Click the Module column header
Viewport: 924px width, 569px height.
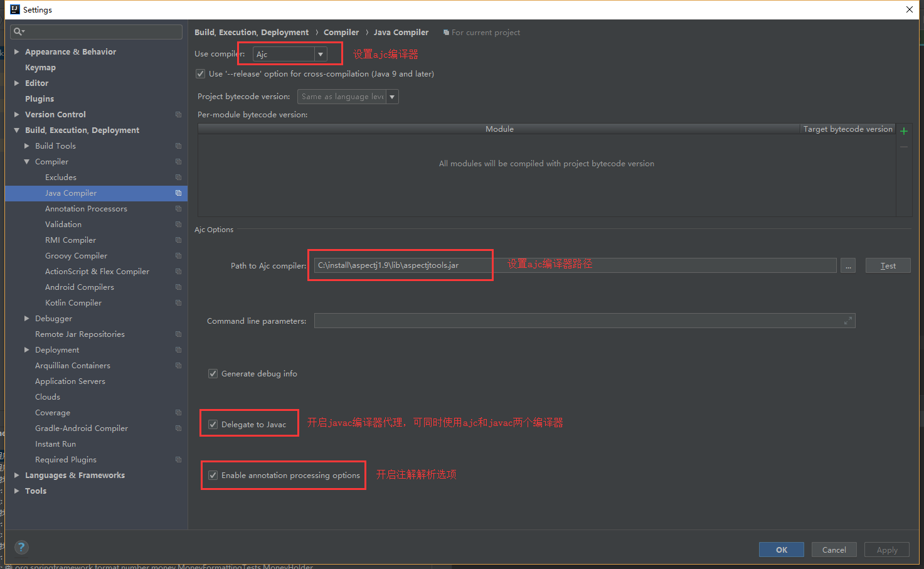pos(499,129)
